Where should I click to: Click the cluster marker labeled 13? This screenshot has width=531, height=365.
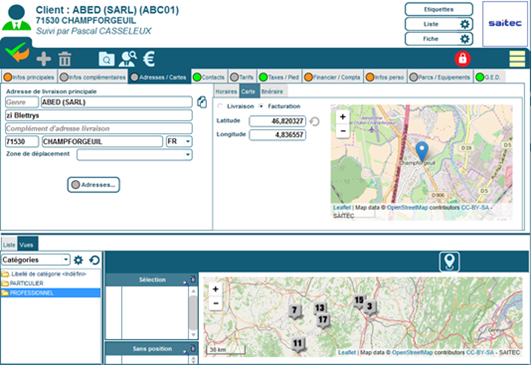coord(320,309)
